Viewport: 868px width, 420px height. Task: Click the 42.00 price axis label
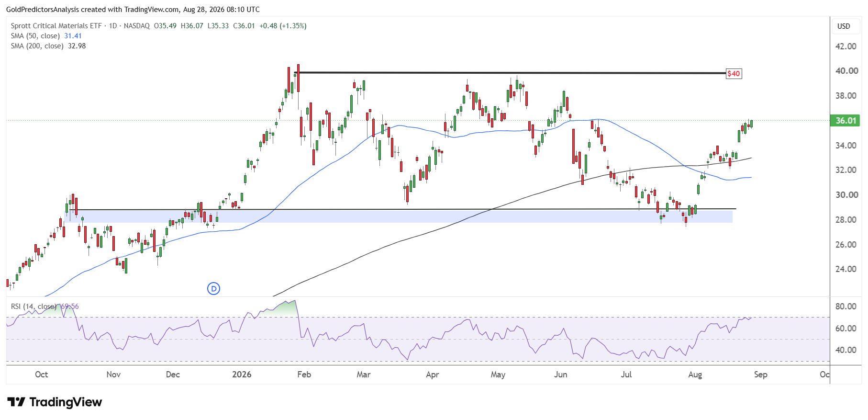pyautogui.click(x=846, y=46)
